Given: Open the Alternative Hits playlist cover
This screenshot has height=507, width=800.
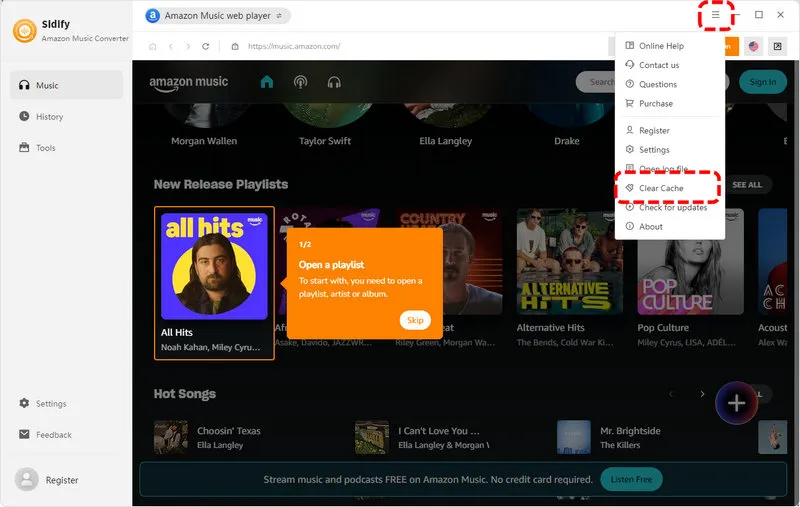Looking at the screenshot, I should click(x=569, y=262).
